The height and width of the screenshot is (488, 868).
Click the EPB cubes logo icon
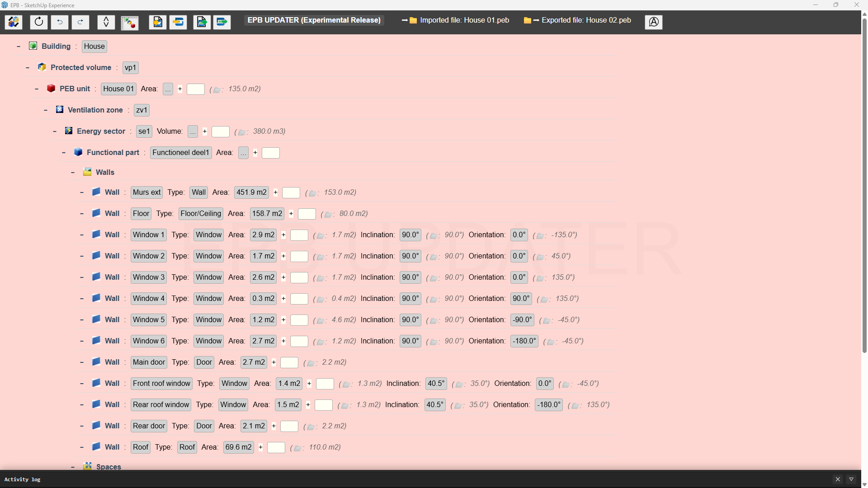coord(14,22)
